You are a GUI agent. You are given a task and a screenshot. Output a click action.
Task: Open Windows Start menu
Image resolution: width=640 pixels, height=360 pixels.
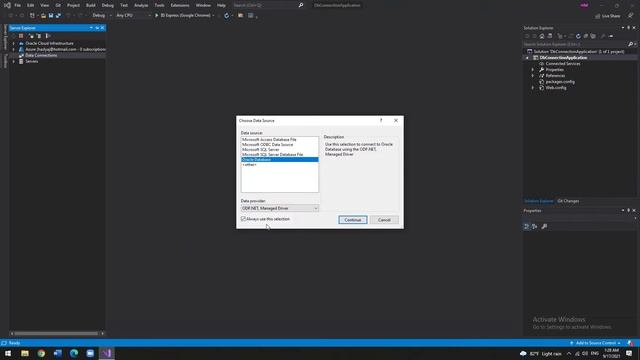8,353
